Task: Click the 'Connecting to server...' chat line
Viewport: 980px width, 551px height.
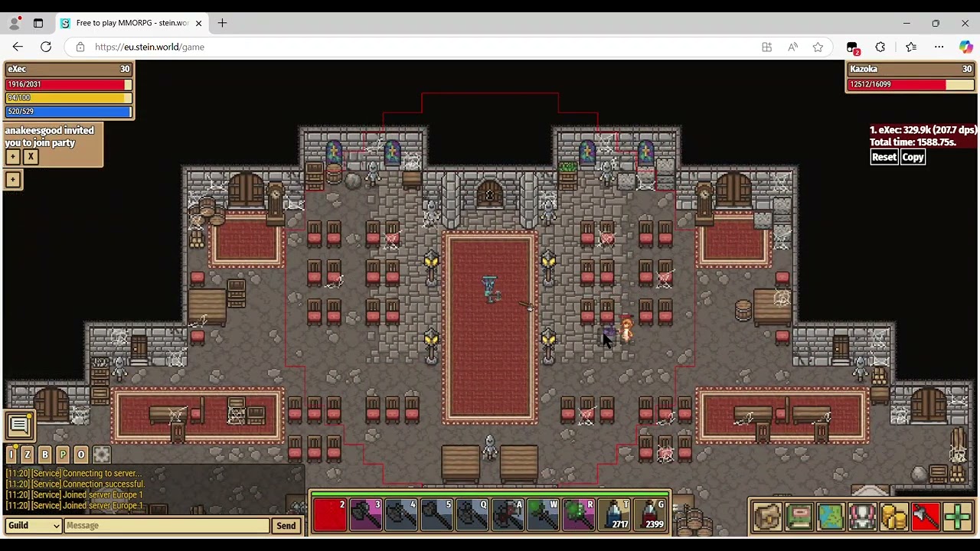Action: point(73,473)
